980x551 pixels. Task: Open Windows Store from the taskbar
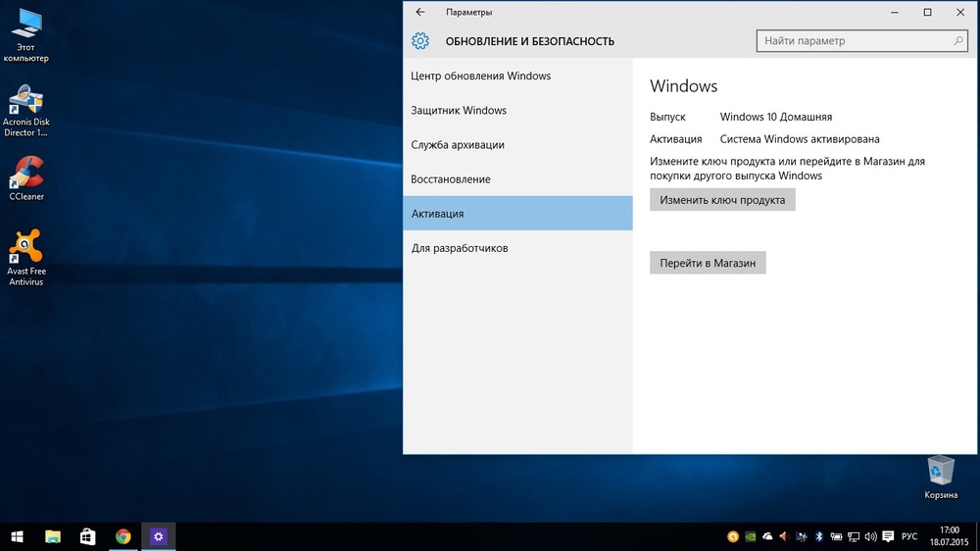tap(87, 536)
